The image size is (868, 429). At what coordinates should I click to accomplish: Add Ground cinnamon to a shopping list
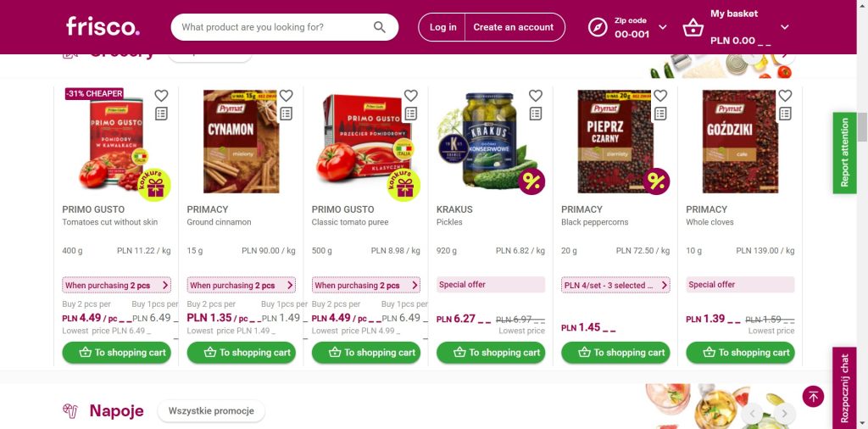point(287,114)
